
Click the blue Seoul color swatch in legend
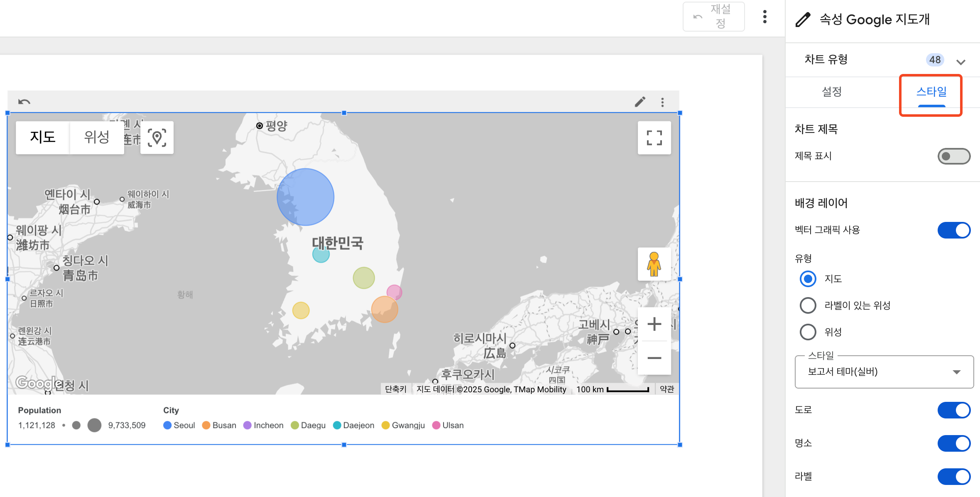point(167,425)
